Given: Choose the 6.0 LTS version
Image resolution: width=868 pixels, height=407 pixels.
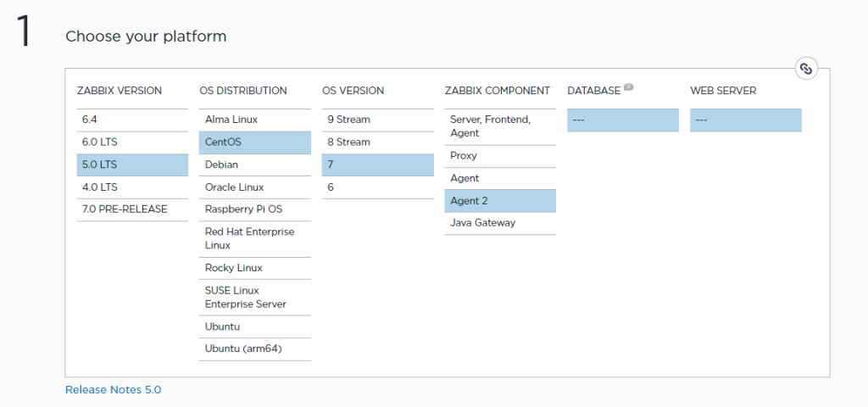Looking at the screenshot, I should coord(132,142).
